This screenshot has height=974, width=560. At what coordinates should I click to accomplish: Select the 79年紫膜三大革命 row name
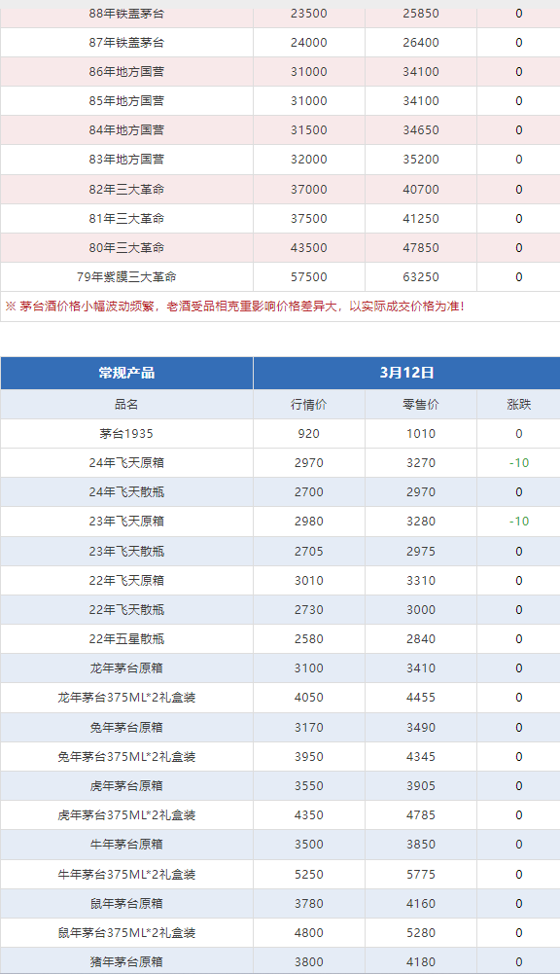click(126, 277)
